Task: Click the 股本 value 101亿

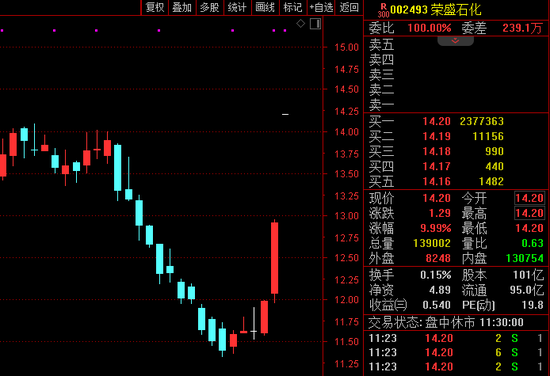Action: click(x=528, y=275)
